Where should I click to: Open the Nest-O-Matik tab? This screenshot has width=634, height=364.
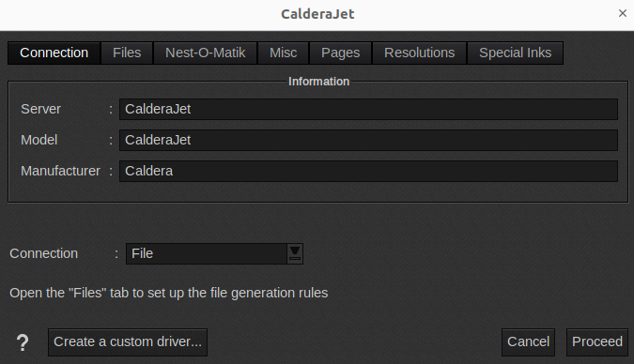coord(205,53)
